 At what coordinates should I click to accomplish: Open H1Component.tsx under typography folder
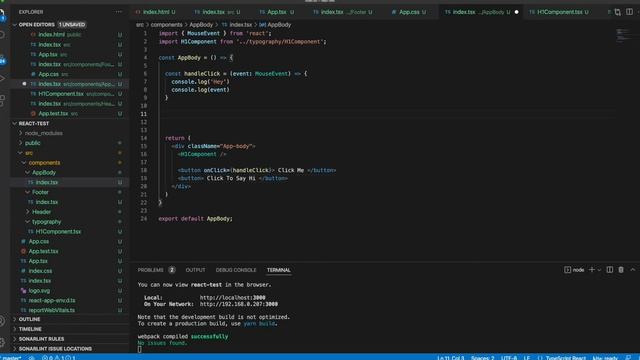pos(58,231)
